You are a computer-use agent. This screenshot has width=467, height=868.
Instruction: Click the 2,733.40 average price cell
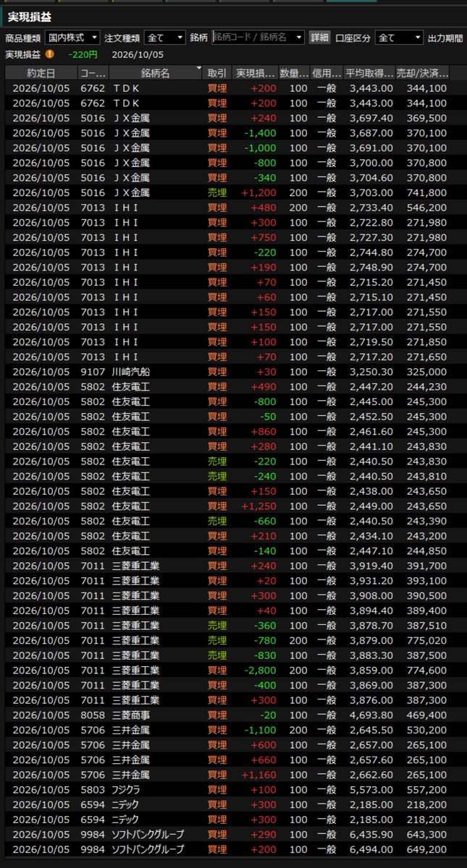(x=371, y=208)
